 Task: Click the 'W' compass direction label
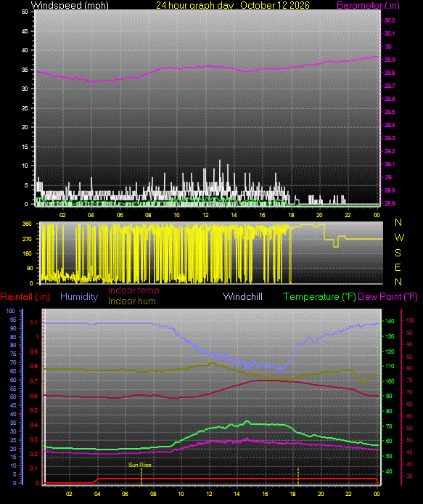click(x=399, y=237)
